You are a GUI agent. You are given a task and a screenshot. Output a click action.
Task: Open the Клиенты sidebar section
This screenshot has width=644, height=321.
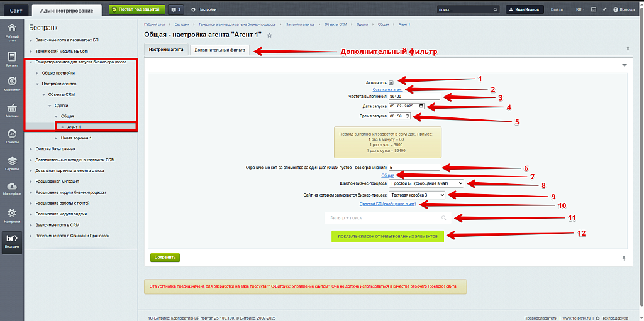click(x=12, y=136)
